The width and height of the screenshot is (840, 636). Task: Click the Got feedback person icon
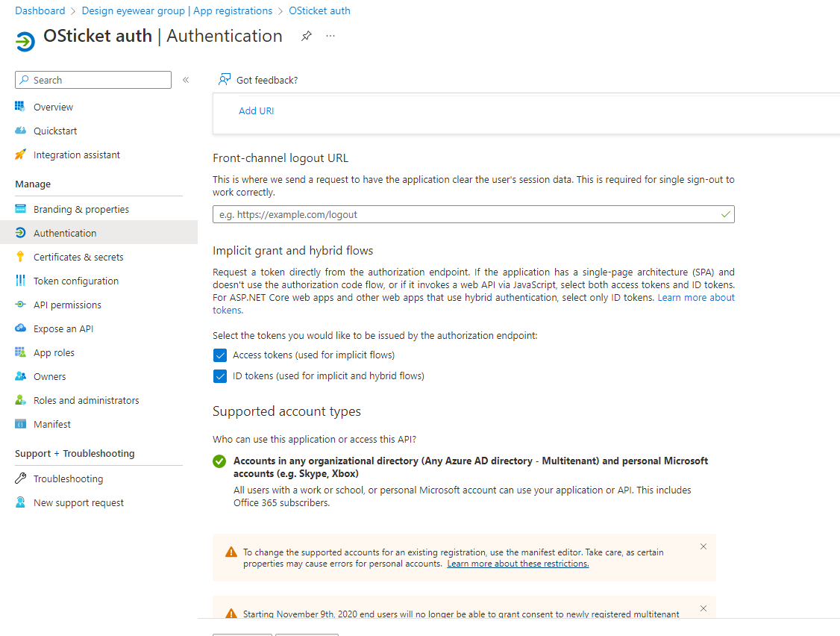point(225,79)
